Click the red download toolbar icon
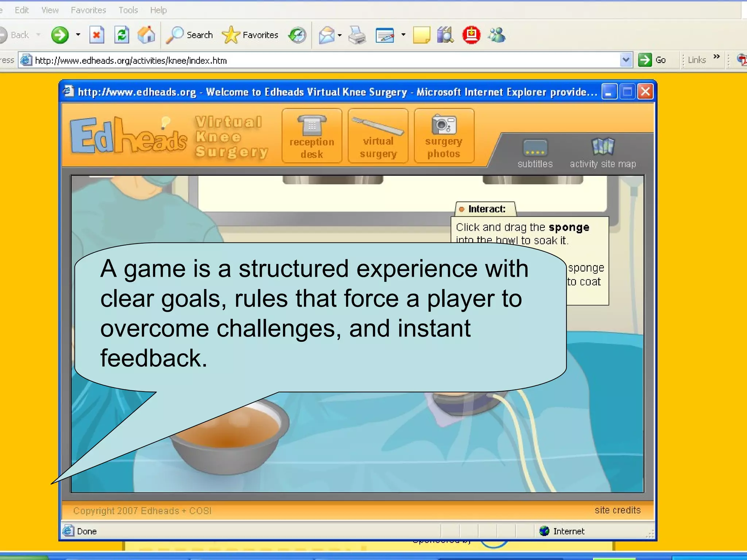This screenshot has width=747, height=560. point(471,35)
